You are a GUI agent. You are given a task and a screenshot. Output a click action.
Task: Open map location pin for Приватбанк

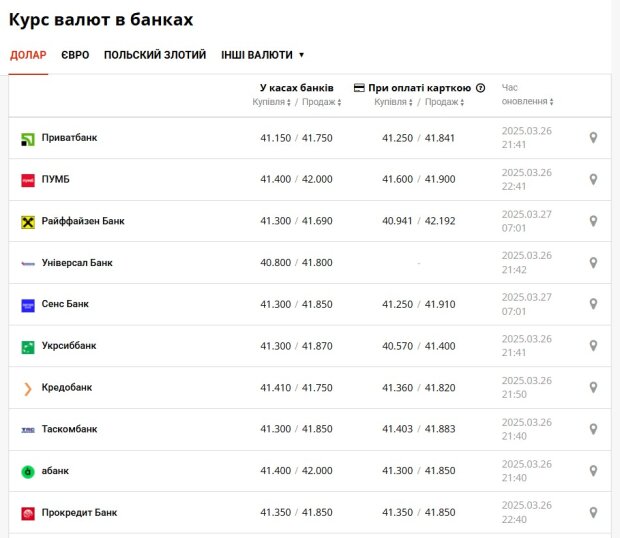point(593,138)
